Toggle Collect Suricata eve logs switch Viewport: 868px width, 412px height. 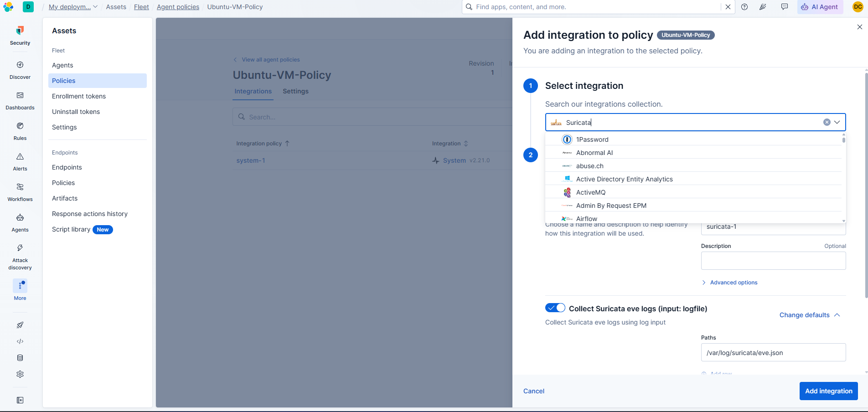[555, 308]
